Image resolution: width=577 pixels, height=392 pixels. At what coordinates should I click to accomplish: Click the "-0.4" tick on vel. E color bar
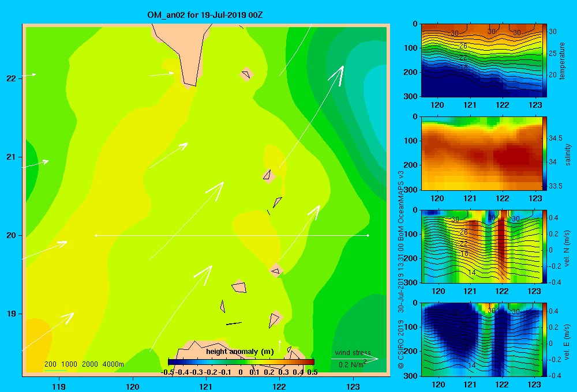(556, 375)
